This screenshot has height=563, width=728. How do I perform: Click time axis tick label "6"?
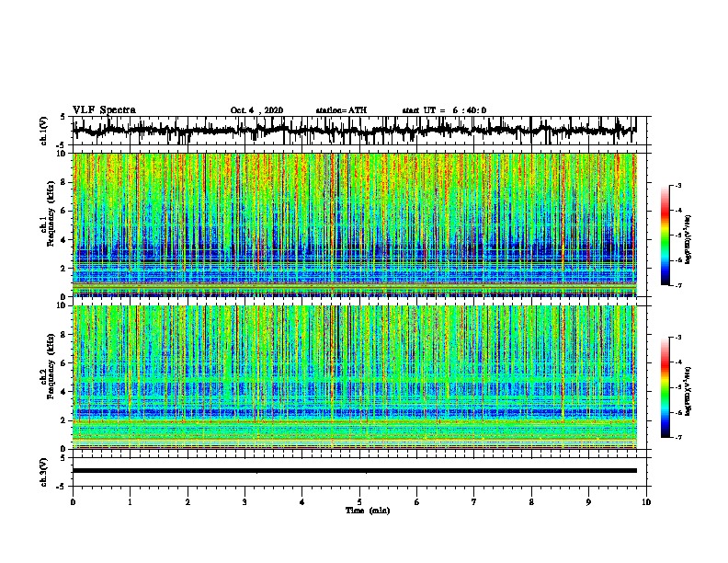417,502
